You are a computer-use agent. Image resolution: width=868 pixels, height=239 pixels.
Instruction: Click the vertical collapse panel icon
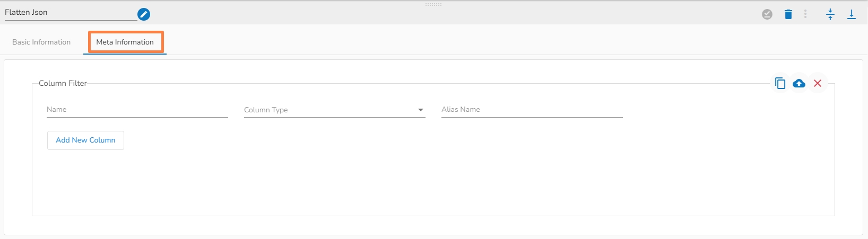[830, 14]
